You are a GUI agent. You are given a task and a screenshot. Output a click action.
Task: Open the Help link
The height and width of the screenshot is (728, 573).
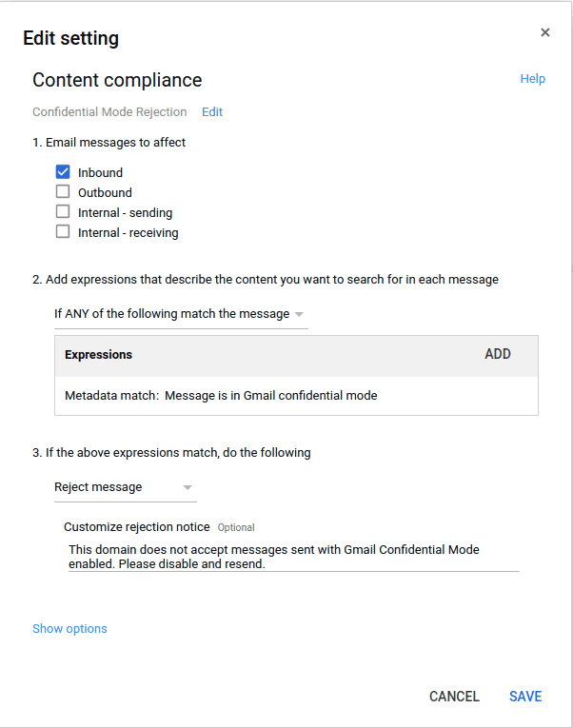click(532, 79)
